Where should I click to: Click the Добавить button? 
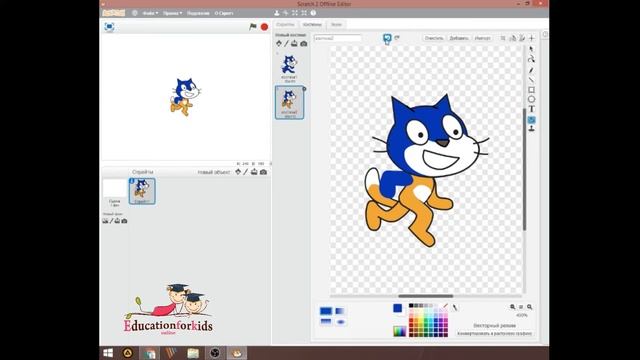459,38
